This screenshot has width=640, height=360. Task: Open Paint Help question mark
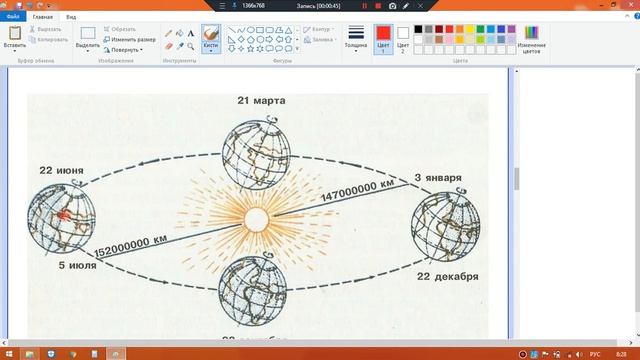pos(637,16)
